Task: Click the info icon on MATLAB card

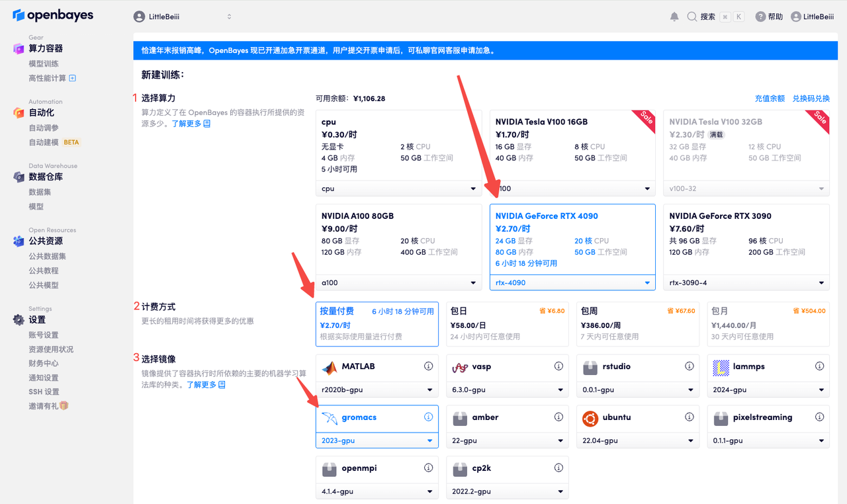Action: coord(428,366)
